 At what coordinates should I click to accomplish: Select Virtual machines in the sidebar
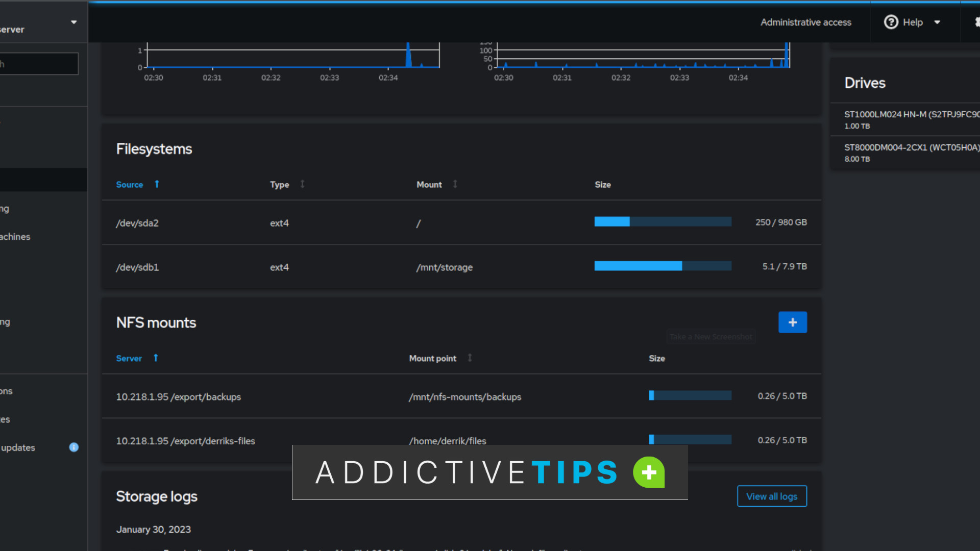pyautogui.click(x=14, y=236)
